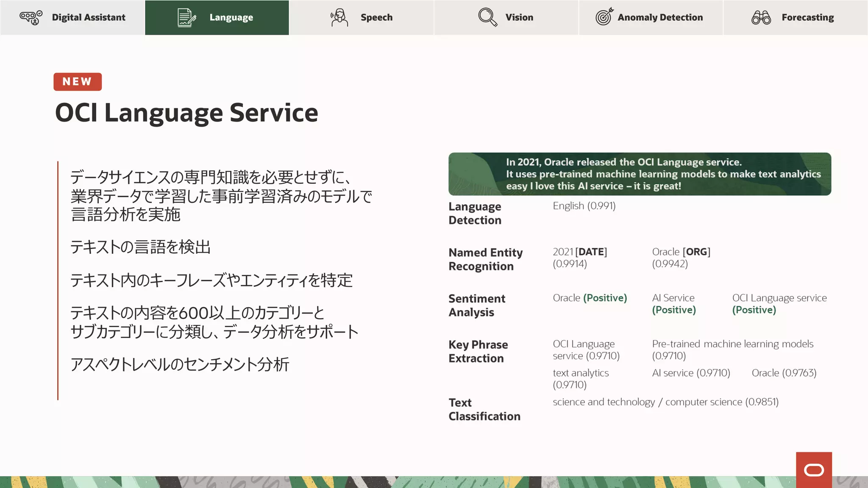The height and width of the screenshot is (488, 868).
Task: Click the OCI Language Service title
Action: [x=186, y=113]
